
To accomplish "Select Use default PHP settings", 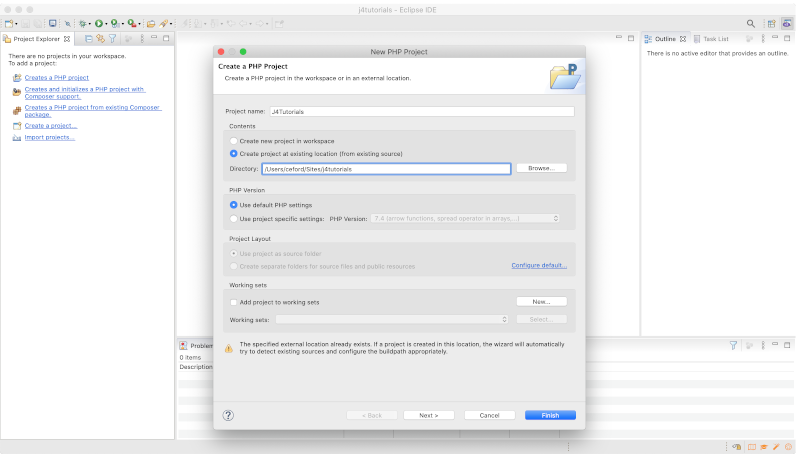I will (x=234, y=205).
